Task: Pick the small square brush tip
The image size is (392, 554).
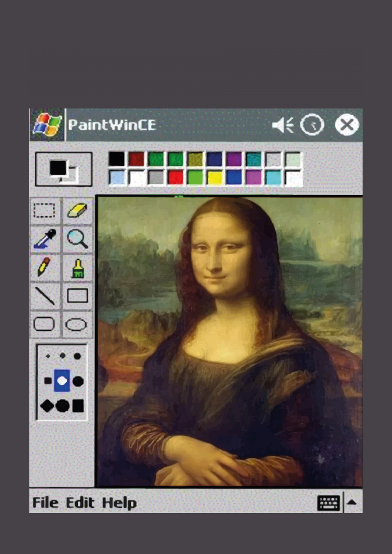Action: tap(48, 380)
